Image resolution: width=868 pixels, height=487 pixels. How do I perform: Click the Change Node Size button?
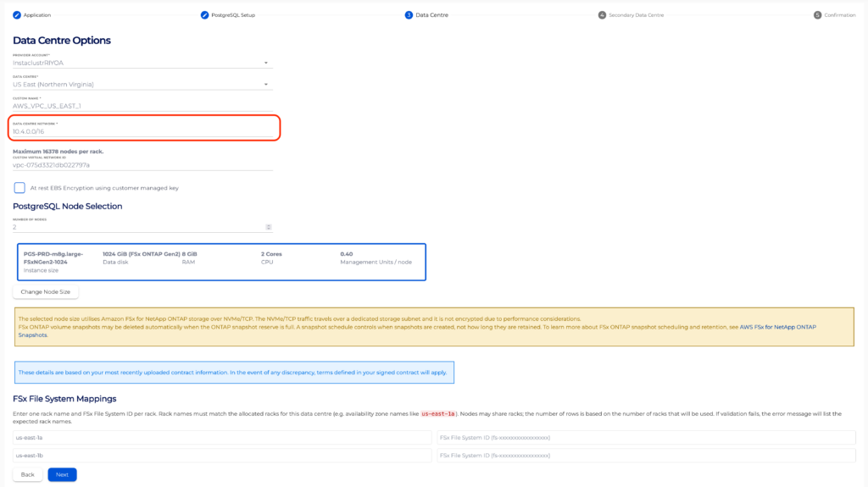pos(46,291)
